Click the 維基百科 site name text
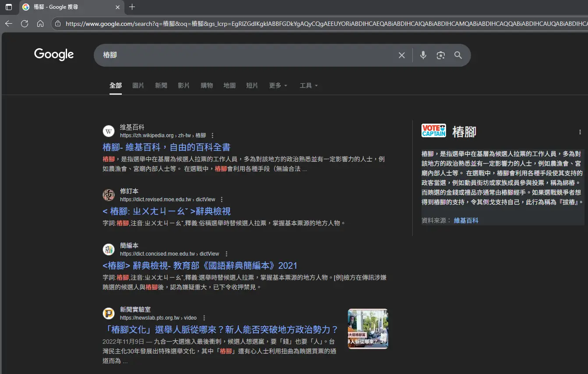 coord(132,127)
